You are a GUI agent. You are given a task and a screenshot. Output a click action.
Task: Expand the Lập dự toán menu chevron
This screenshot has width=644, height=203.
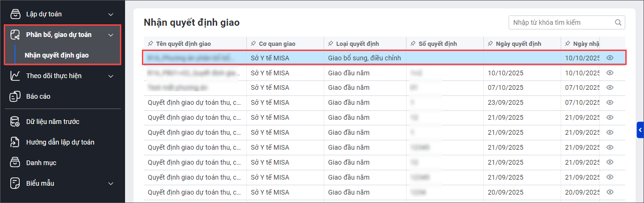pos(111,14)
